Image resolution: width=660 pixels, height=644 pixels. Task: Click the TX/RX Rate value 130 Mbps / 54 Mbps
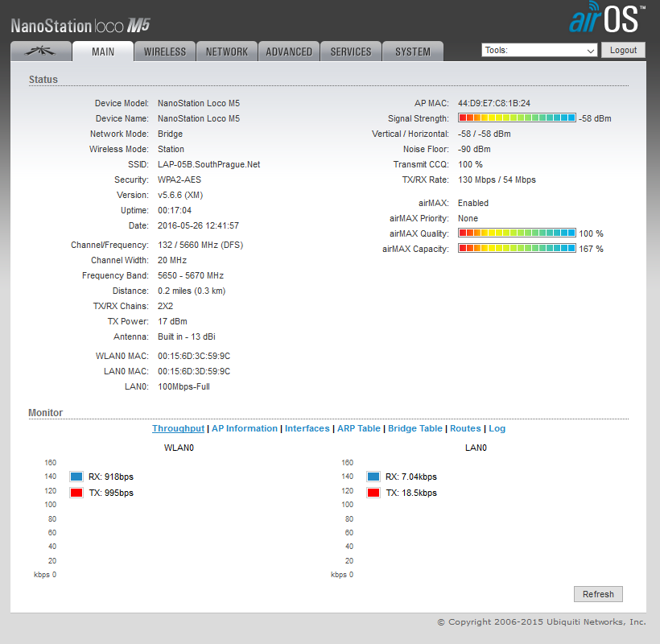pos(497,180)
